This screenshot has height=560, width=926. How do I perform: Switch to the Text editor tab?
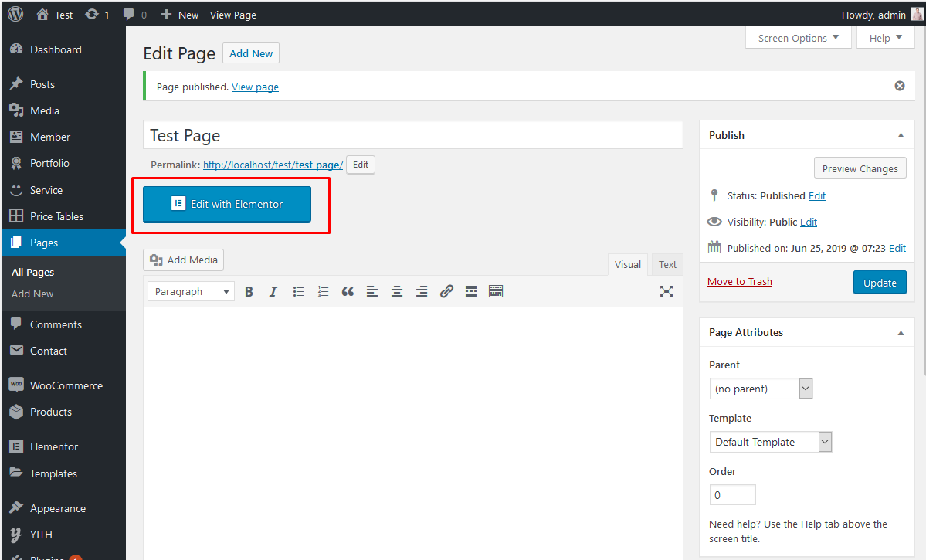point(667,264)
